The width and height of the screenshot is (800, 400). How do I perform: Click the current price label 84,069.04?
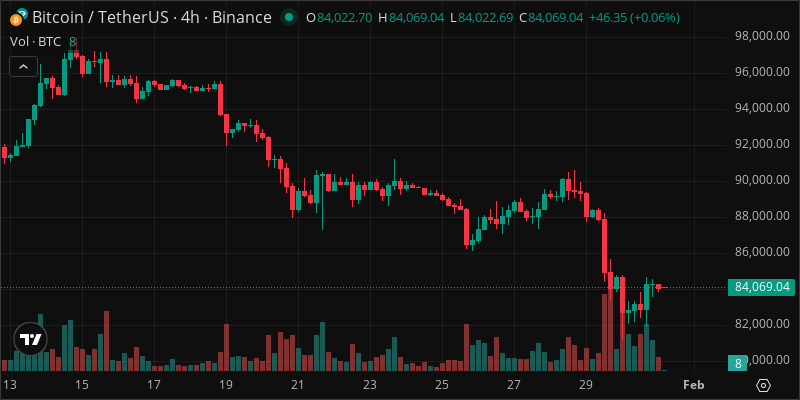(762, 287)
